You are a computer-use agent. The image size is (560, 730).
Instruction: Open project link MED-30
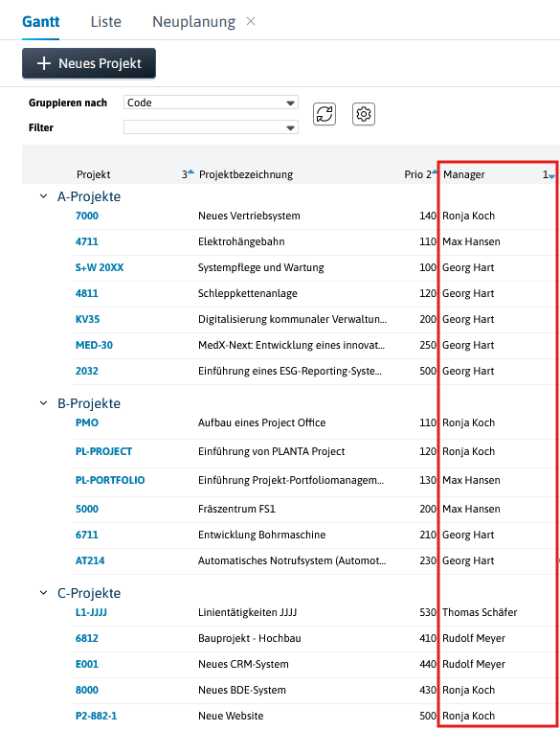point(94,346)
